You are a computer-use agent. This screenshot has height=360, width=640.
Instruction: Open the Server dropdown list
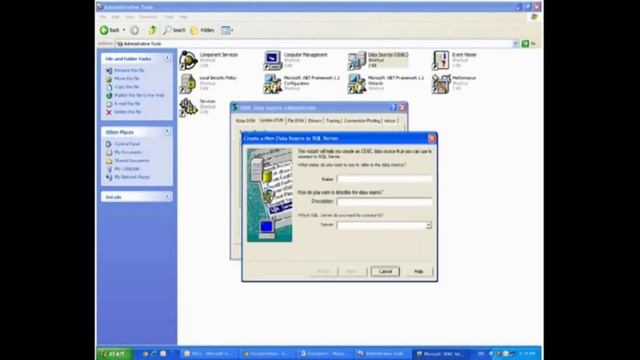[x=428, y=225]
